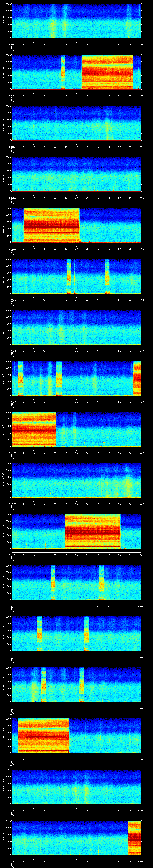Click the 13:36:00 start time label
153x868 pixels.
tap(12, 44)
